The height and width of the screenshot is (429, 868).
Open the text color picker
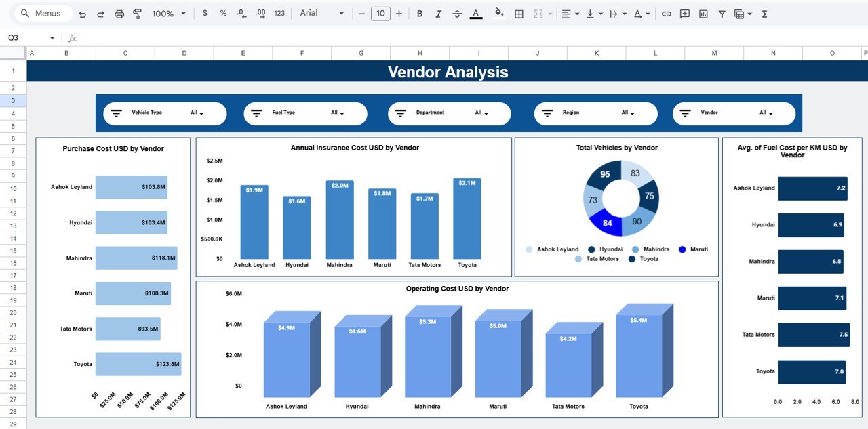[x=475, y=13]
